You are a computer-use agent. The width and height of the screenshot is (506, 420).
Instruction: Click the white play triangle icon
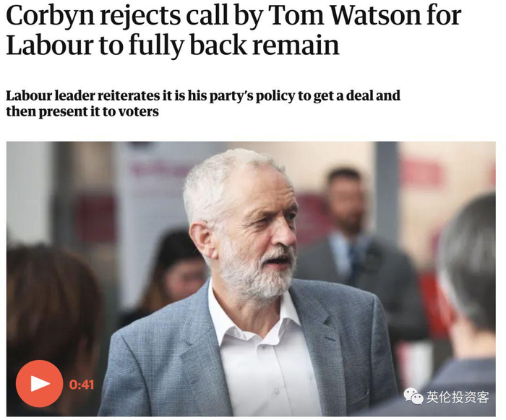point(40,384)
